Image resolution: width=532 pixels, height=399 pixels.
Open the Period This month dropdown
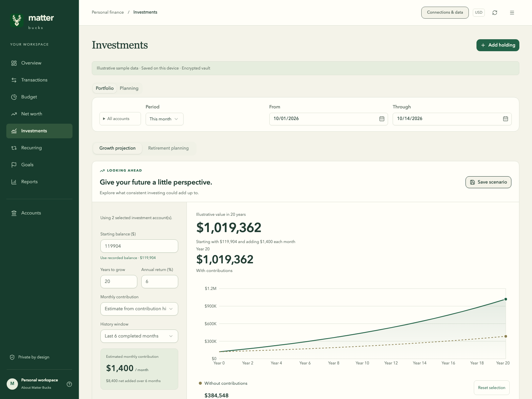click(164, 119)
